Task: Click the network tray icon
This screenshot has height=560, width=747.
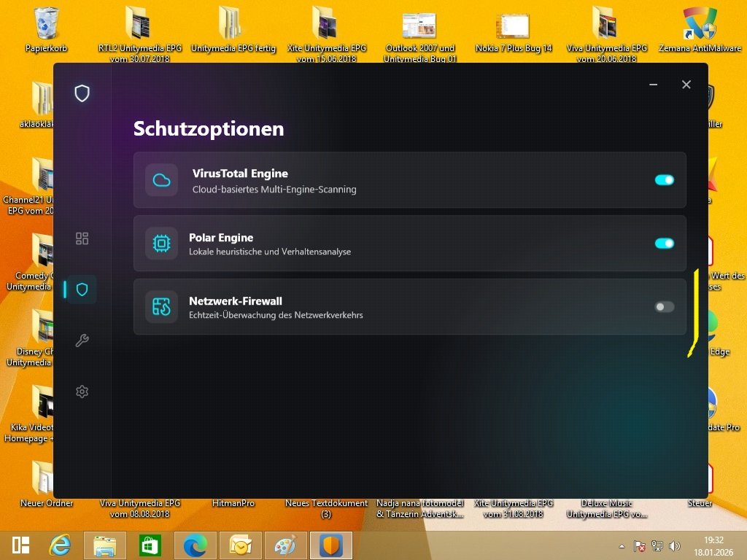Action: (x=657, y=546)
